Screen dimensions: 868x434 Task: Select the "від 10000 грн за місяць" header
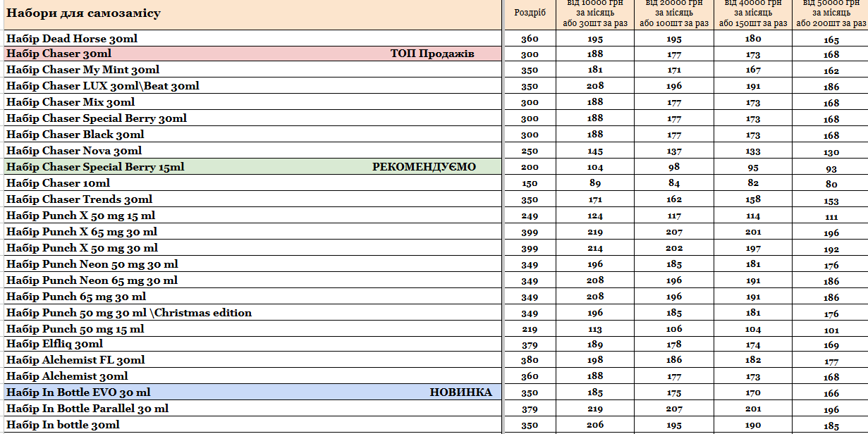[595, 13]
